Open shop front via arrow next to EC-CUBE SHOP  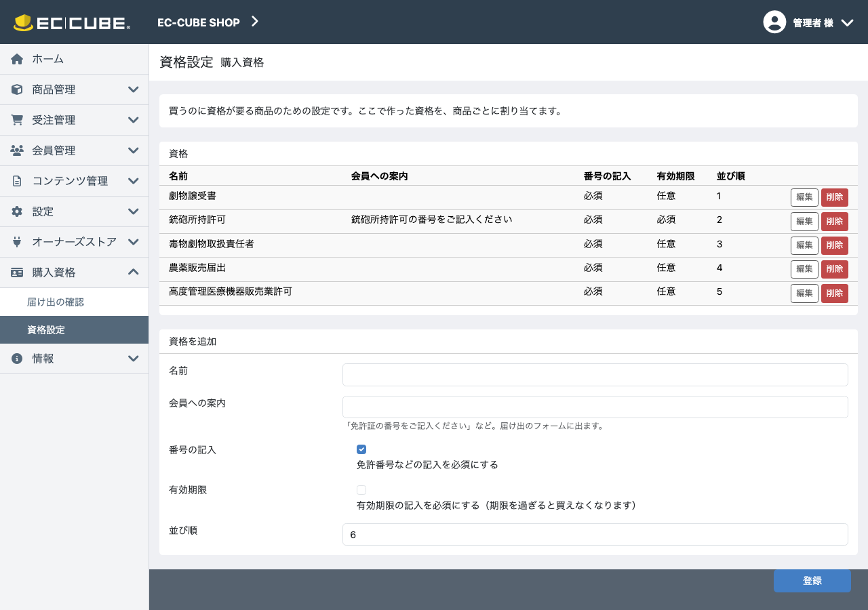(x=255, y=22)
